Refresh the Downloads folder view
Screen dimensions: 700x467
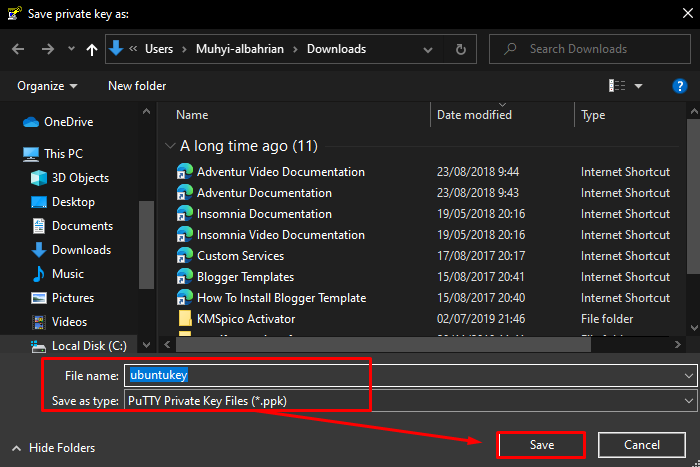coord(460,48)
